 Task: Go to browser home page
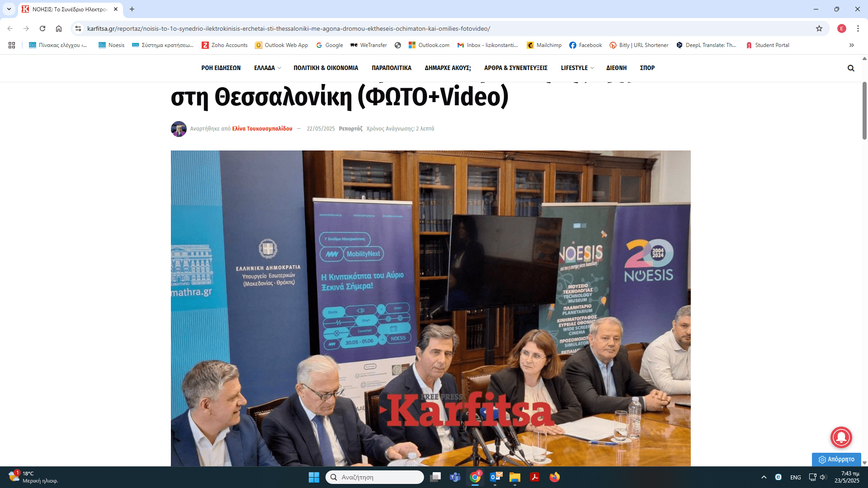[59, 28]
